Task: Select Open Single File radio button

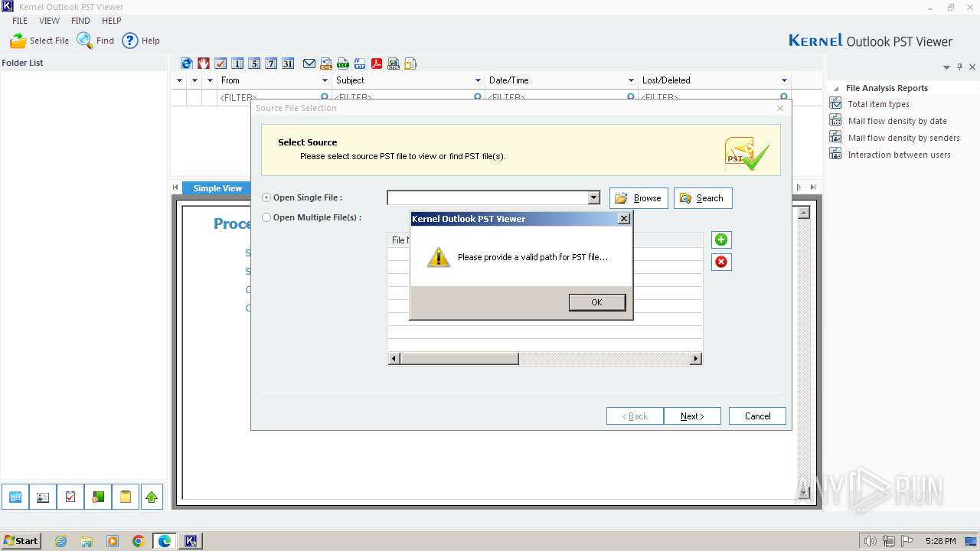Action: [x=266, y=197]
